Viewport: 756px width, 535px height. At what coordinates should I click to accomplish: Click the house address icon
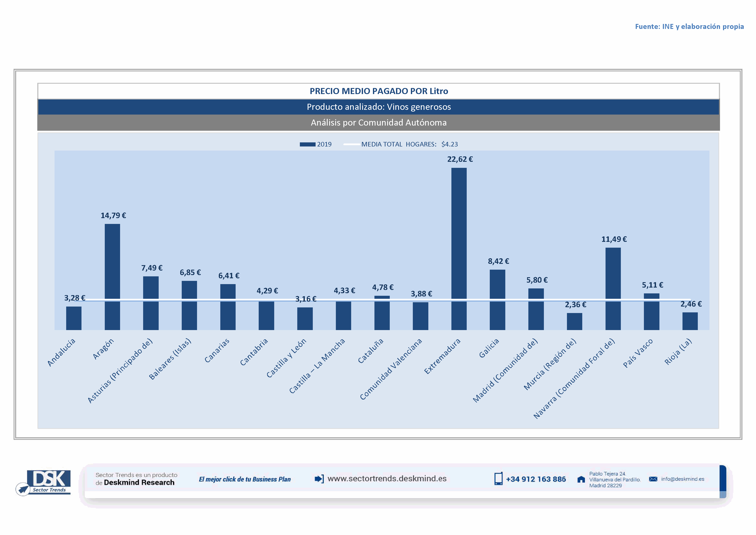coord(581,479)
